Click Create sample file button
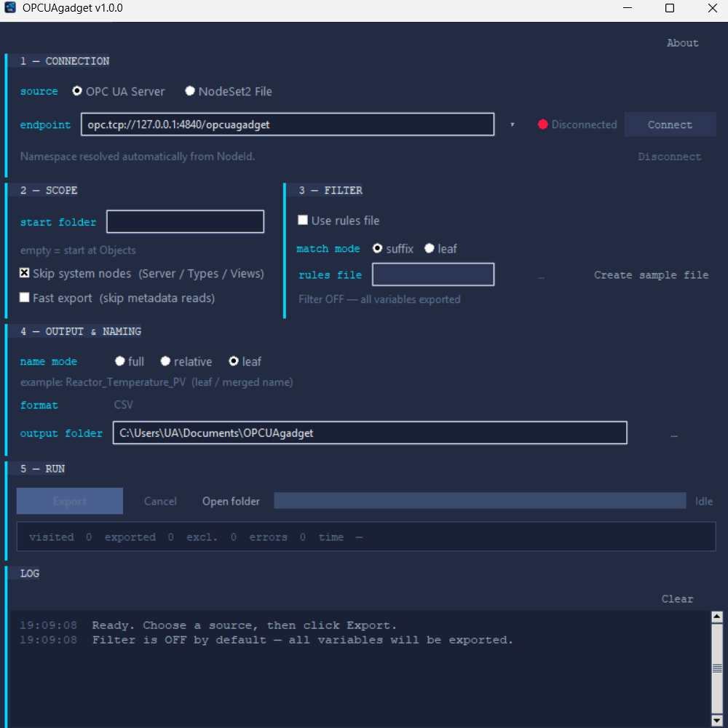Image resolution: width=728 pixels, height=728 pixels. (651, 275)
